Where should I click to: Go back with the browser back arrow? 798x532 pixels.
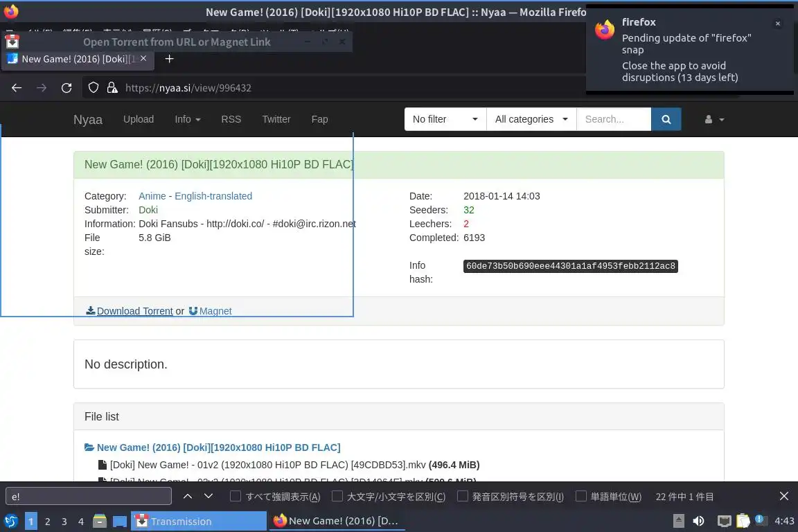17,87
